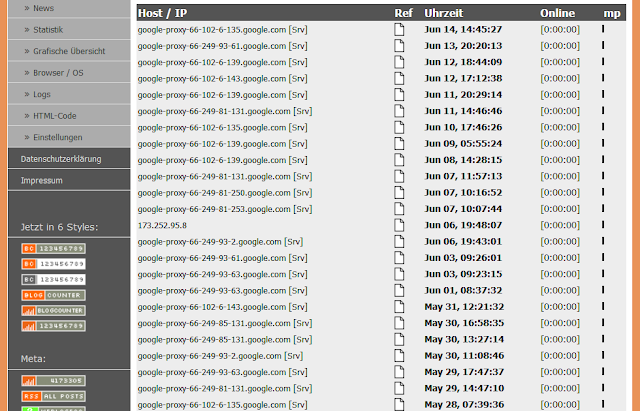The image size is (640, 411).
Task: Click the [0:00:00] value for Jun 14 row
Action: pyautogui.click(x=560, y=29)
